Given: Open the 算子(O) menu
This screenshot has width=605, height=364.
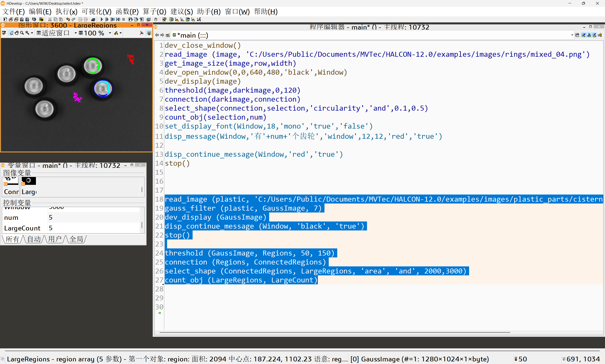Looking at the screenshot, I should click(x=154, y=12).
